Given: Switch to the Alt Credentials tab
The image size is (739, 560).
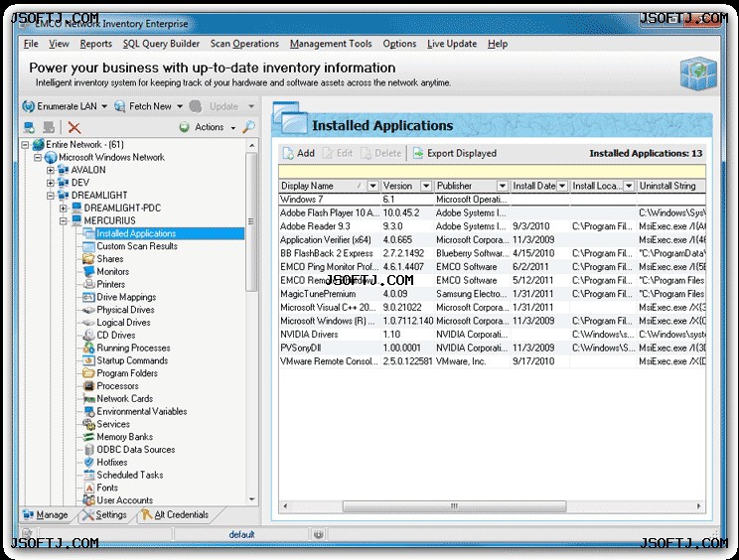Looking at the screenshot, I should coord(175,514).
